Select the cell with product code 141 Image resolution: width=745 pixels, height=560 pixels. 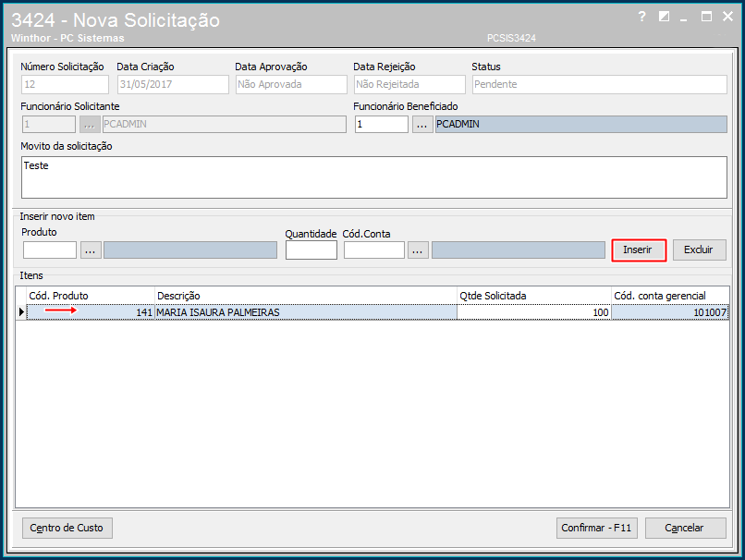tap(91, 312)
